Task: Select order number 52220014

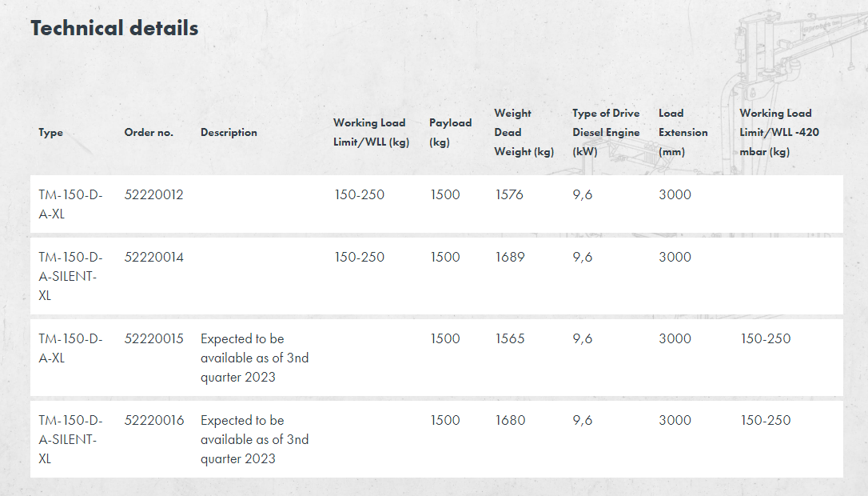Action: [154, 258]
